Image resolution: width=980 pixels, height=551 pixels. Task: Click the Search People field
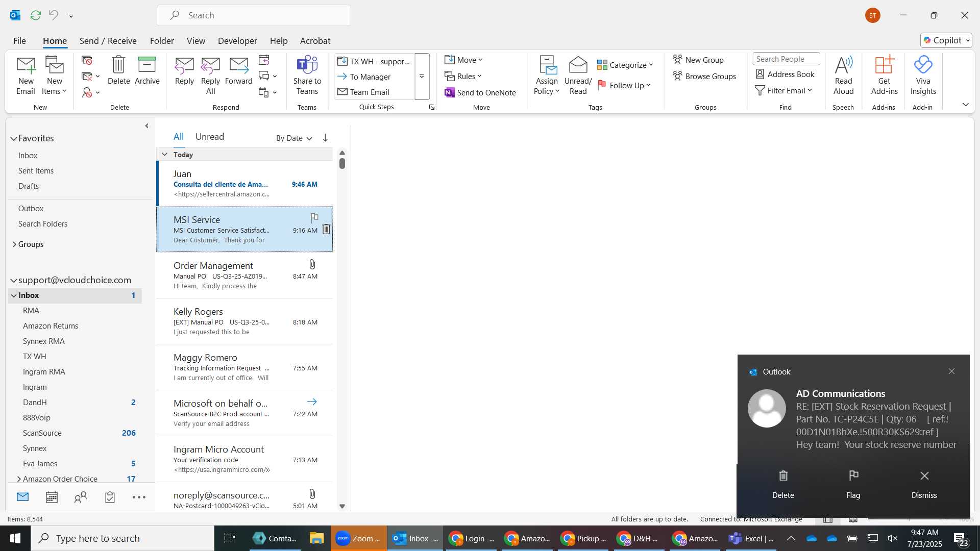(786, 59)
